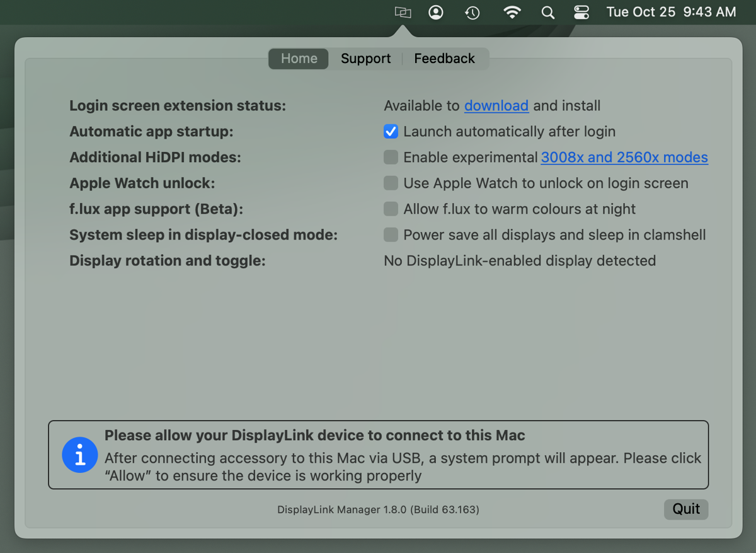Quit DisplayLink Manager
Viewport: 756px width, 553px height.
click(686, 509)
